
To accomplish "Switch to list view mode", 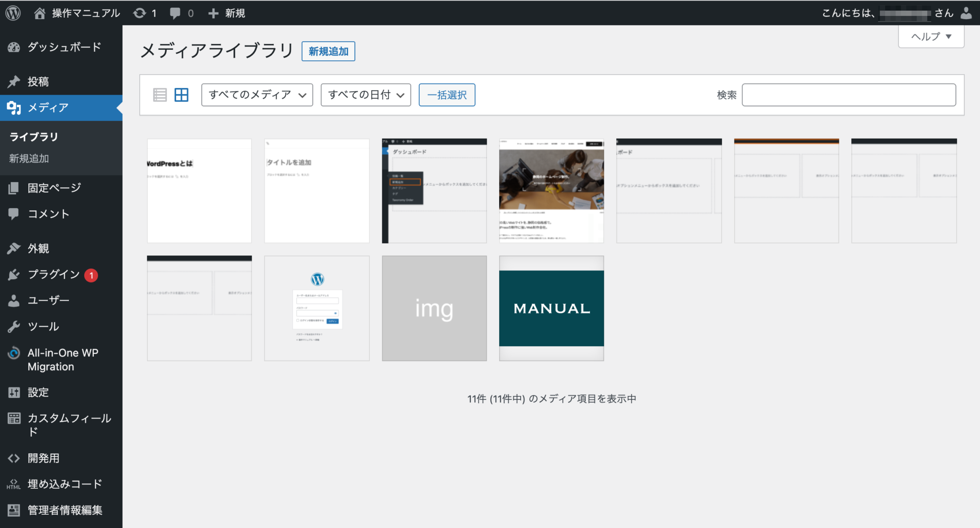I will [x=160, y=95].
